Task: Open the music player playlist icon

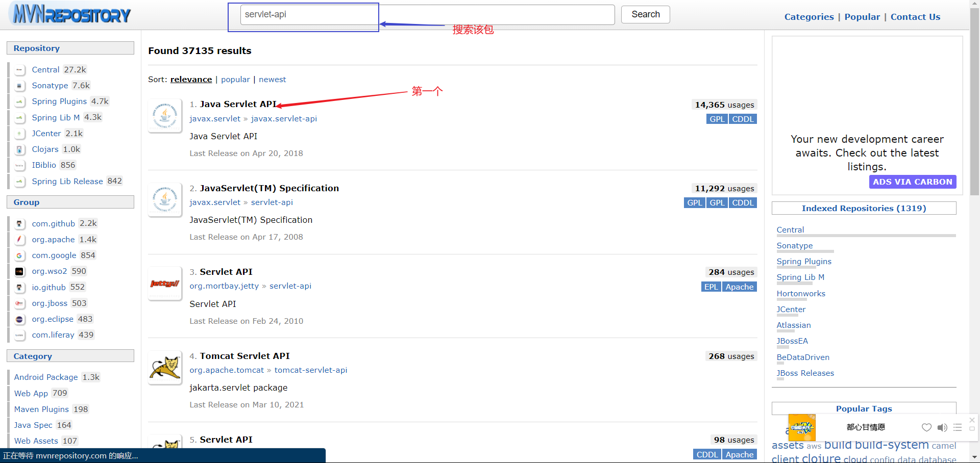Action: coord(958,427)
